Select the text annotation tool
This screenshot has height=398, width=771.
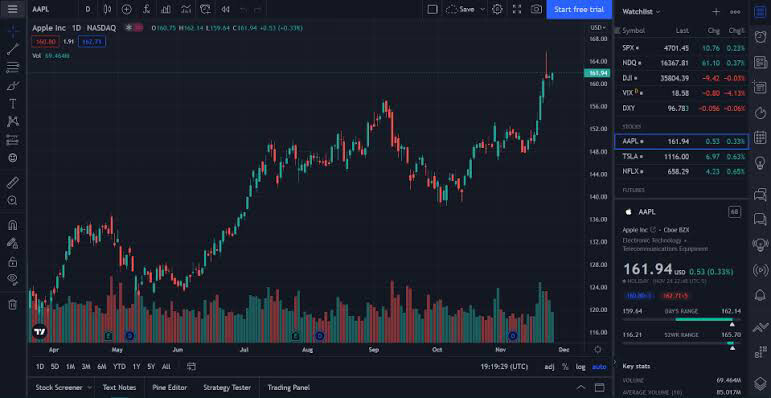pos(13,104)
